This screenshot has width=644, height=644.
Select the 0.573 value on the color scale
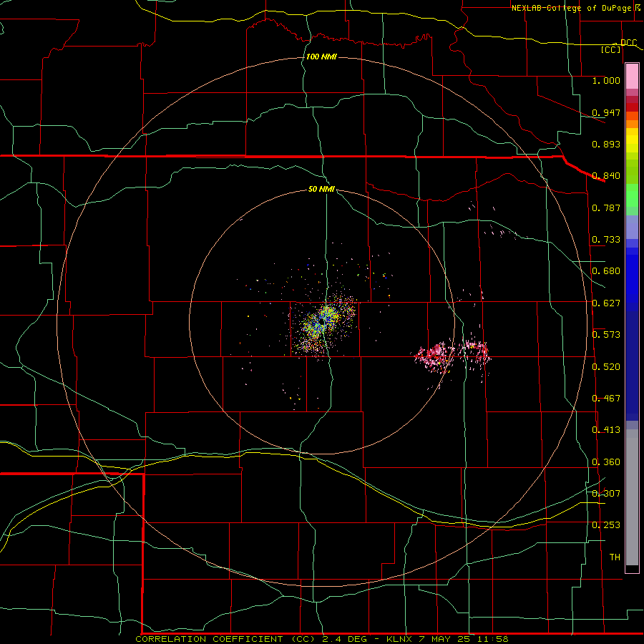606,335
